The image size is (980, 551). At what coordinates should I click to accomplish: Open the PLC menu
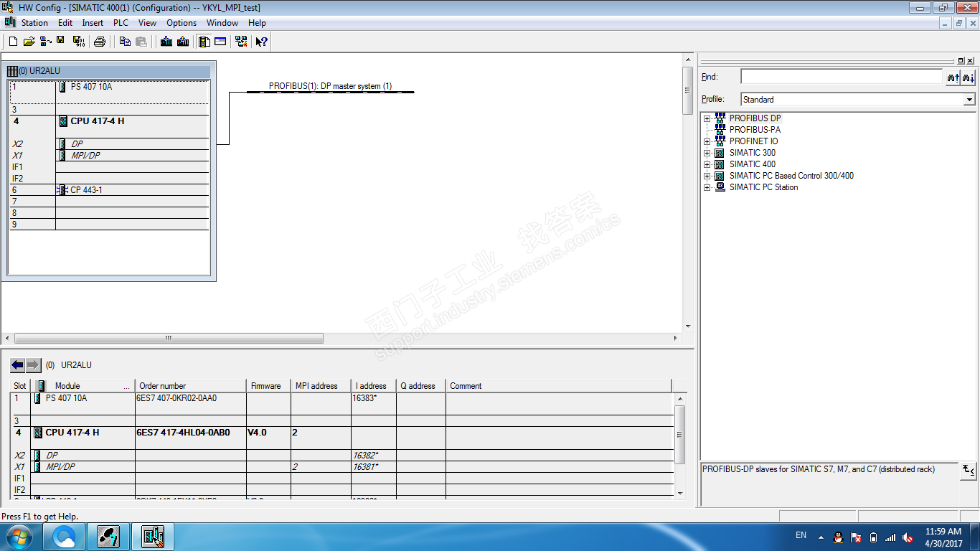(121, 23)
